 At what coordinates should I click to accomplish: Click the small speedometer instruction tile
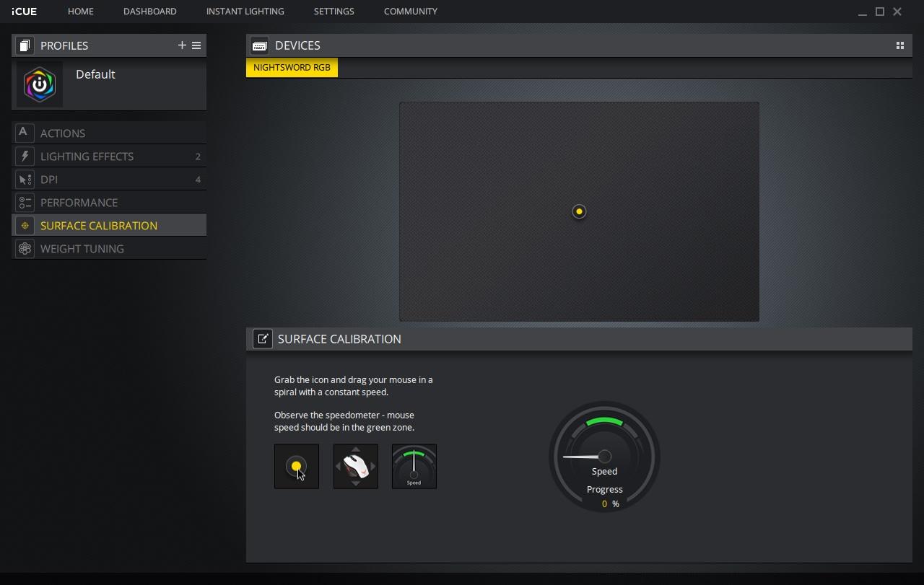tap(414, 467)
